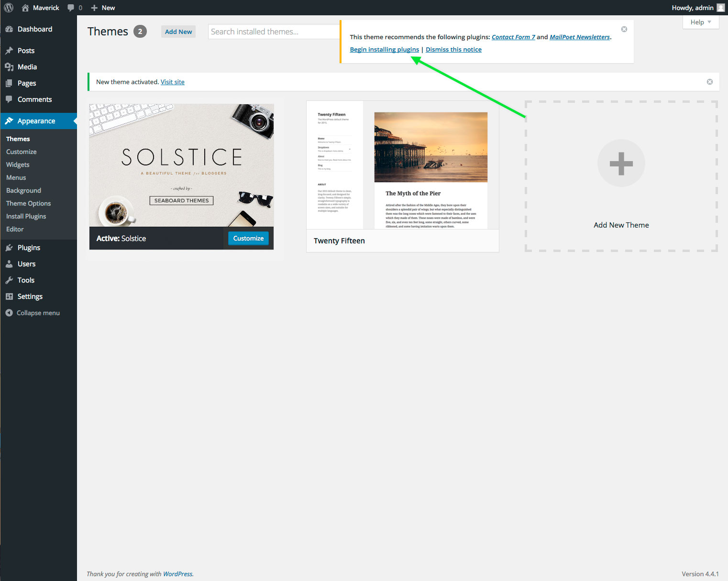Image resolution: width=728 pixels, height=581 pixels.
Task: Open Contact Form 7 plugin link
Action: click(513, 37)
